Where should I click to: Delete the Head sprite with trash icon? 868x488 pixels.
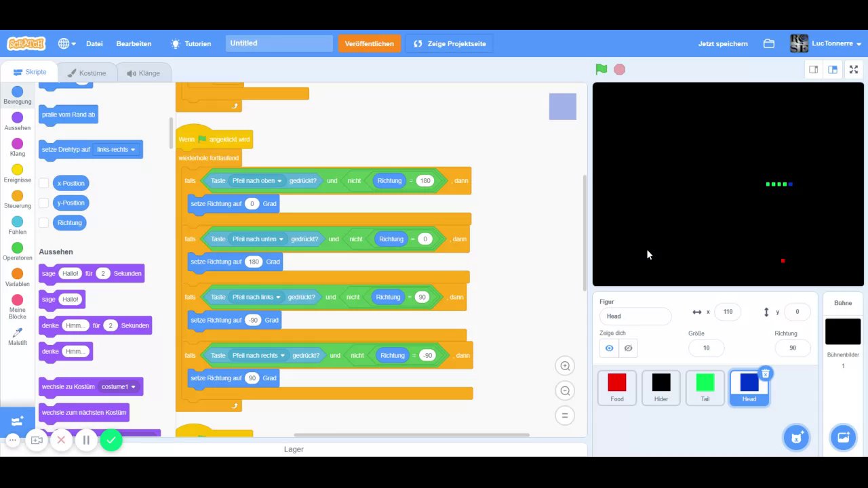click(x=765, y=373)
